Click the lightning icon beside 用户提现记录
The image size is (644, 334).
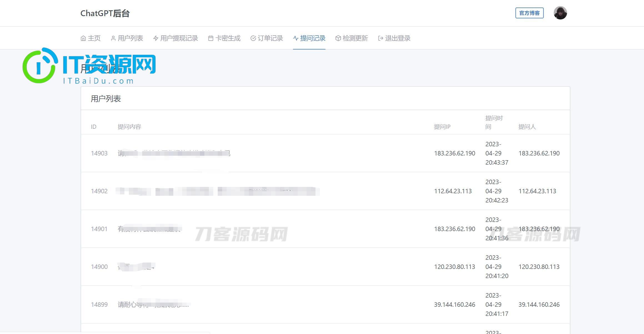pyautogui.click(x=156, y=38)
